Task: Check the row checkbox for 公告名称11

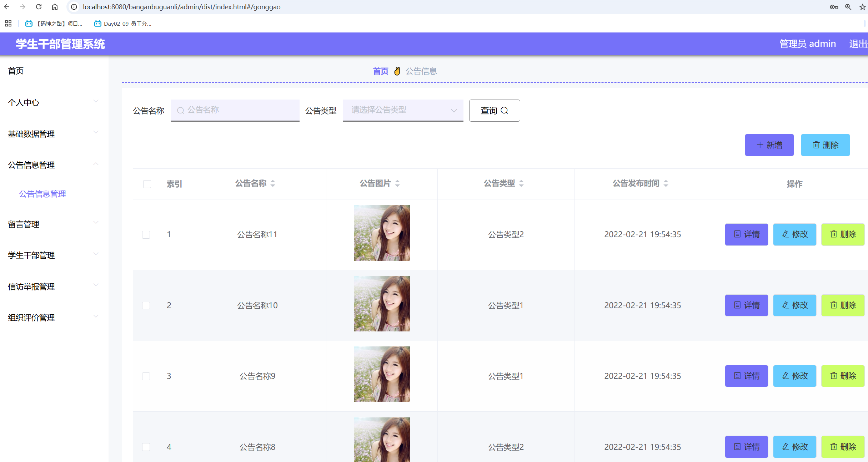Action: (146, 234)
